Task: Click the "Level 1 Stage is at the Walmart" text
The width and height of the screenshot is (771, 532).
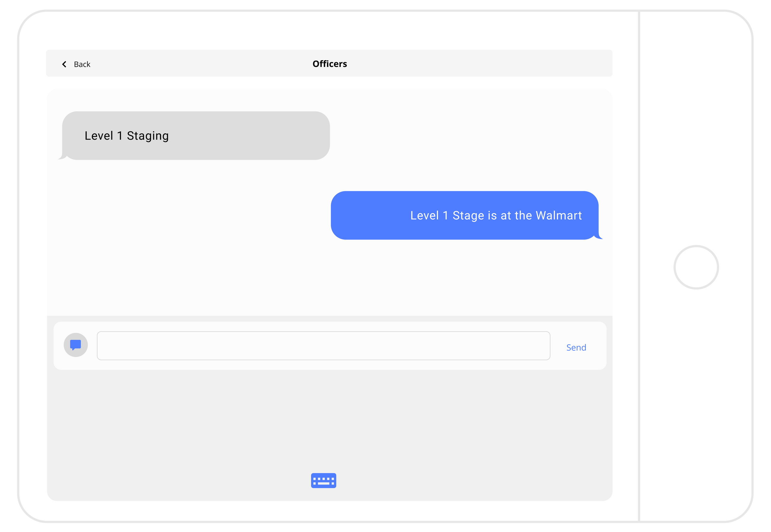Action: pyautogui.click(x=496, y=215)
